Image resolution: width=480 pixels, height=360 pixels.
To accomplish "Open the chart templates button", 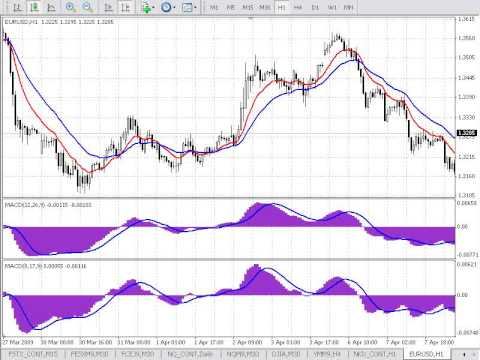I will pos(187,7).
